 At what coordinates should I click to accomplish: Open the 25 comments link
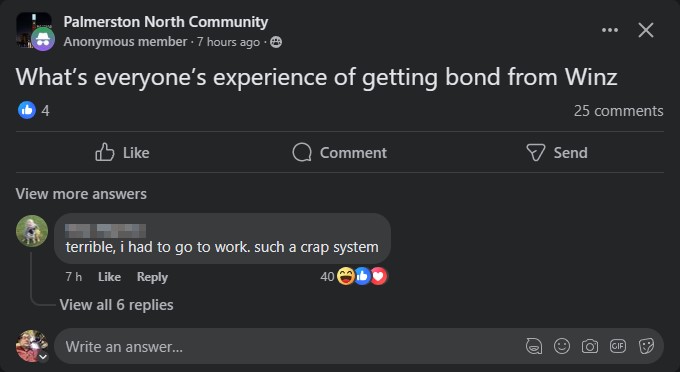[x=618, y=111]
